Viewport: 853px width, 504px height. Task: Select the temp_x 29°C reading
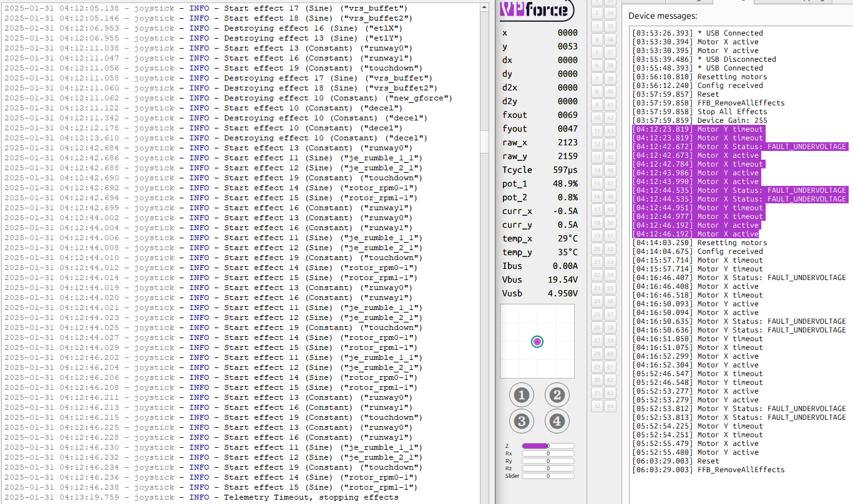click(540, 238)
